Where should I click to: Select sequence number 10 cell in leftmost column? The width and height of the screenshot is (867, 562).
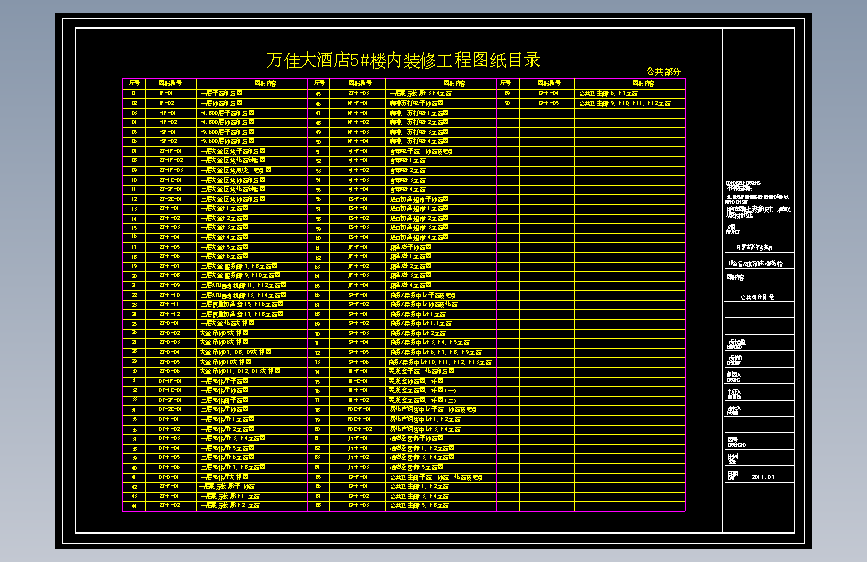pyautogui.click(x=134, y=180)
